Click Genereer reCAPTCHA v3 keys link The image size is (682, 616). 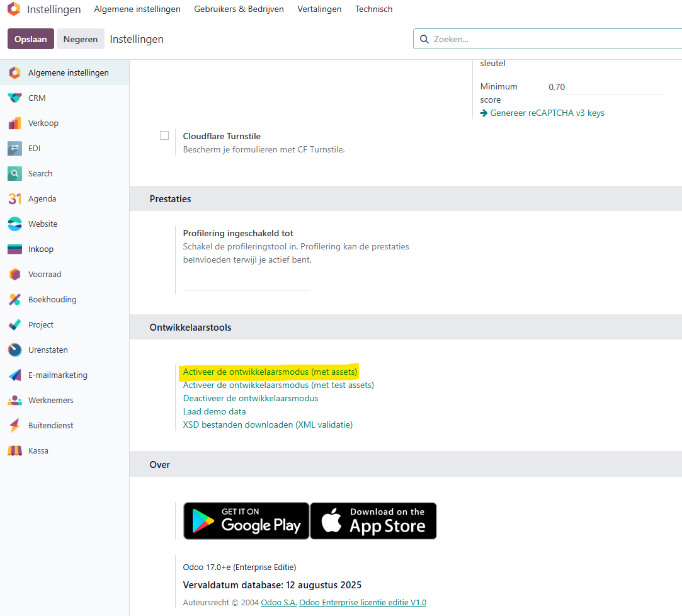click(547, 113)
